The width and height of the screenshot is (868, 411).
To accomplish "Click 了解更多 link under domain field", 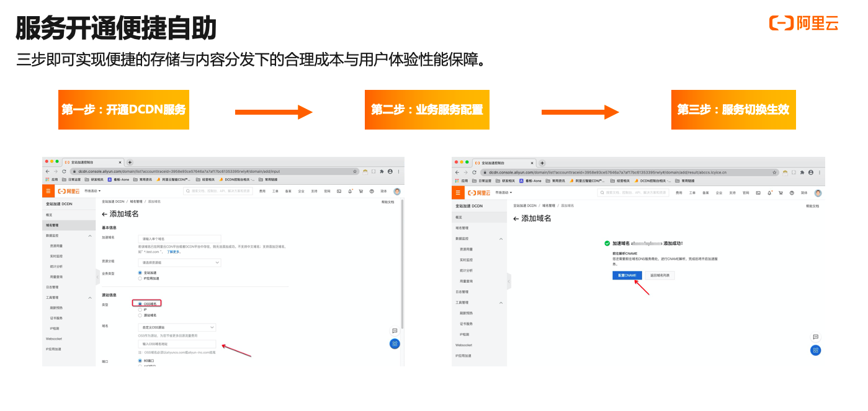I will coord(174,252).
